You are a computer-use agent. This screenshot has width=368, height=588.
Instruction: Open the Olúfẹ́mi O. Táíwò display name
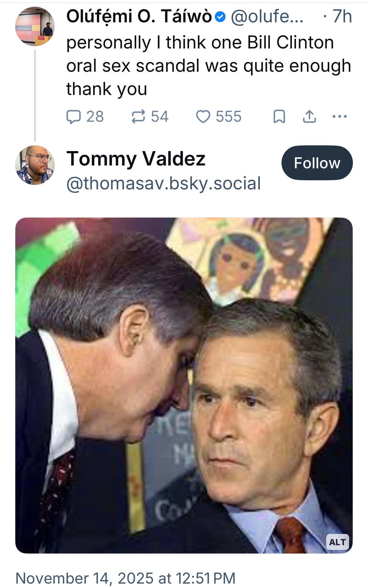pyautogui.click(x=139, y=17)
